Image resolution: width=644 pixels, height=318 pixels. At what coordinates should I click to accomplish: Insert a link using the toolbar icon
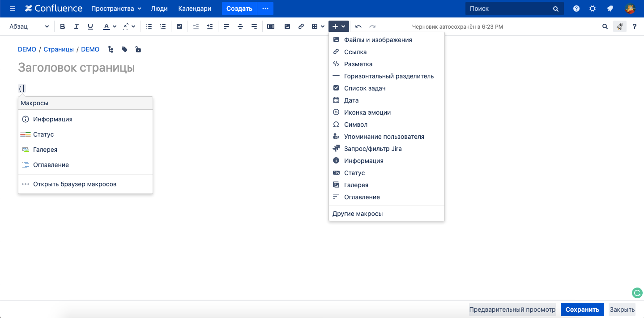(x=301, y=26)
